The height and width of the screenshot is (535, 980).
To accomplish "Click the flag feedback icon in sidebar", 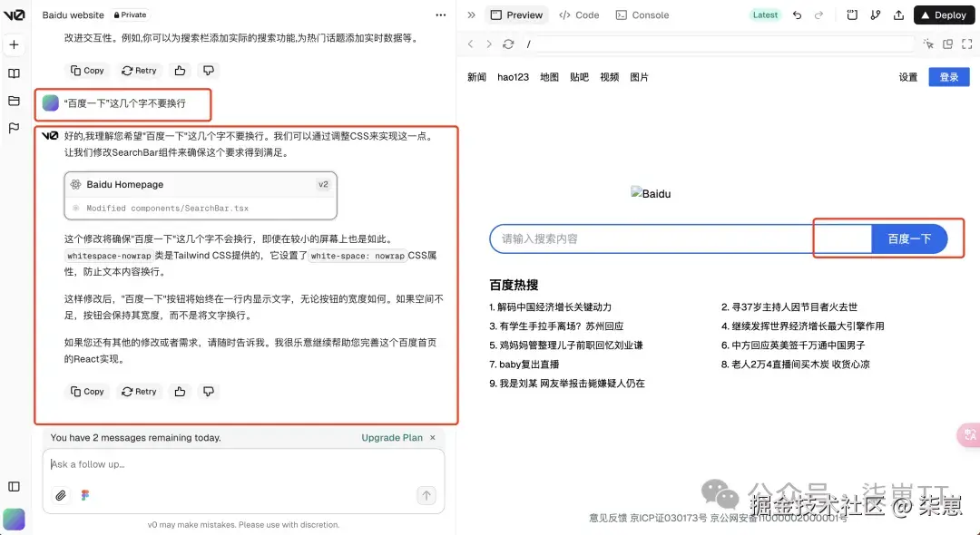I will coord(14,128).
